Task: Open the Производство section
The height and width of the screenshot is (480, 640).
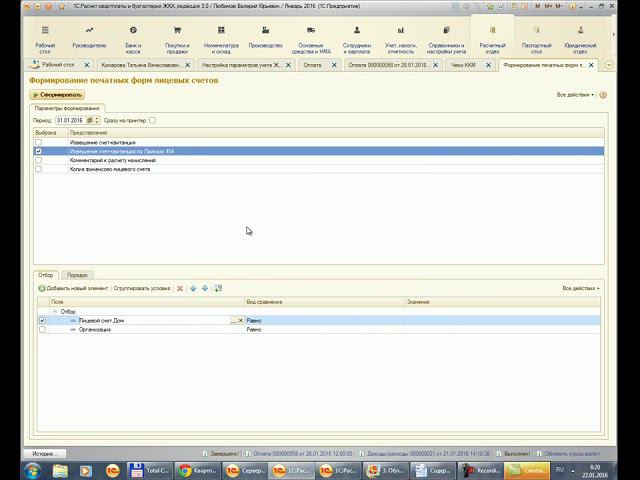Action: [265, 38]
